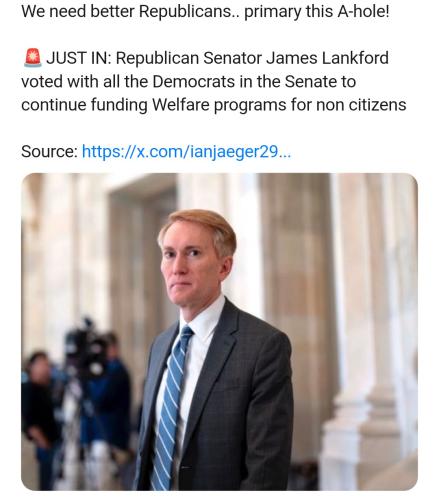Viewport: 439px width, 500px height.
Task: Click 'We need better Republicans' opening line
Action: coord(126,11)
